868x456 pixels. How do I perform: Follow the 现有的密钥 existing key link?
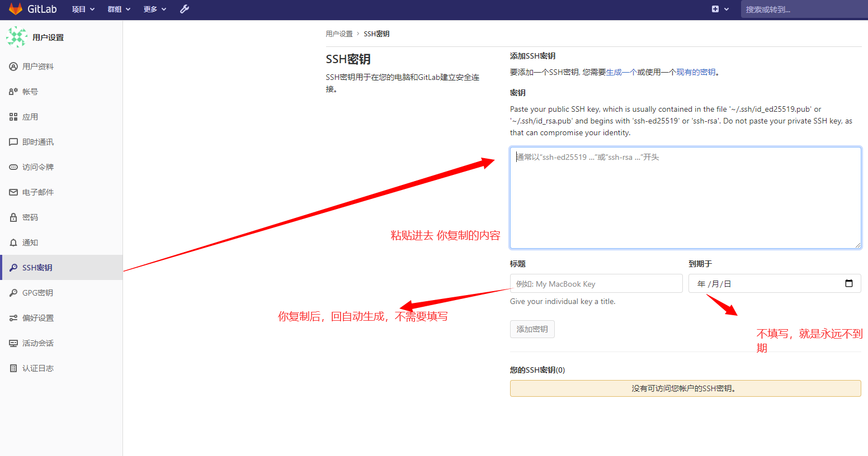[x=696, y=72]
